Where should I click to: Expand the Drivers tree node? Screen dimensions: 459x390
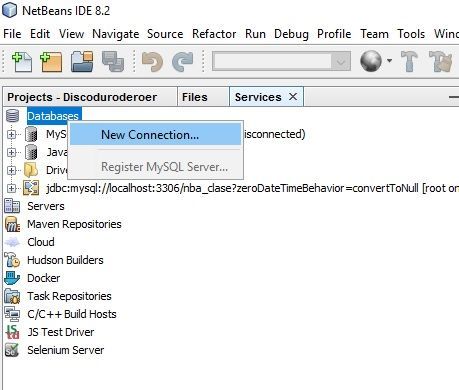(x=11, y=170)
